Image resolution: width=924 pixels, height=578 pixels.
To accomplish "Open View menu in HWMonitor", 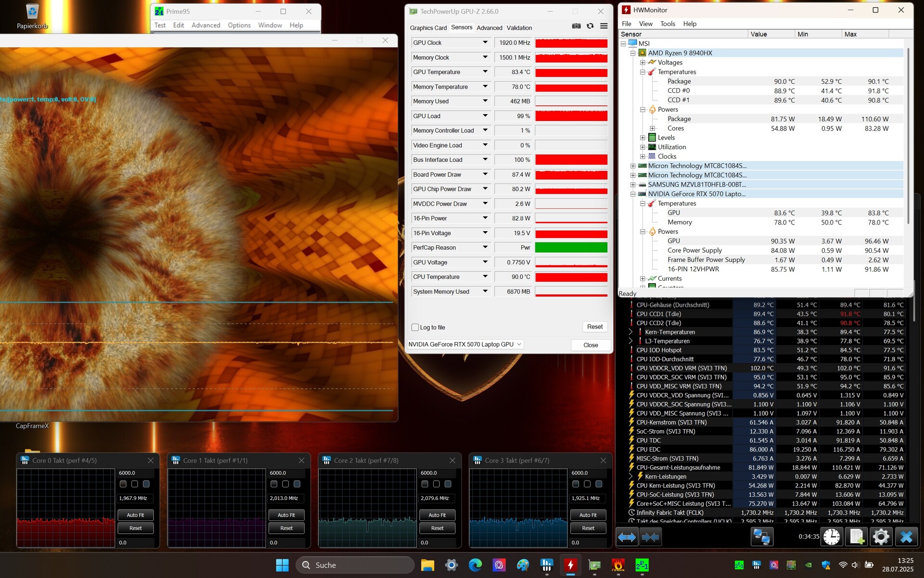I will pyautogui.click(x=645, y=24).
